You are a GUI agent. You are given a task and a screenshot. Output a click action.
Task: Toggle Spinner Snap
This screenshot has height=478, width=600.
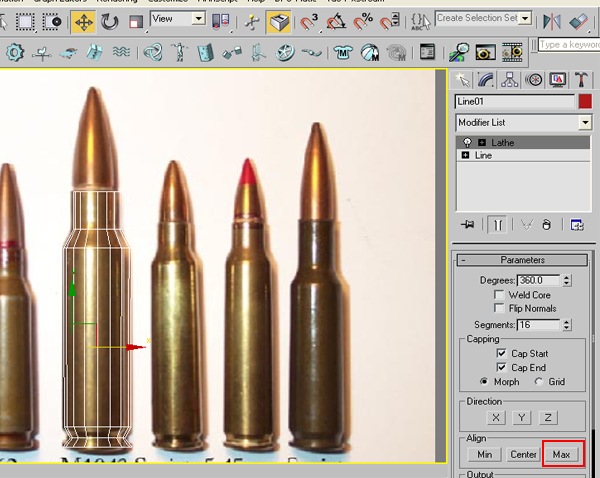[x=390, y=22]
